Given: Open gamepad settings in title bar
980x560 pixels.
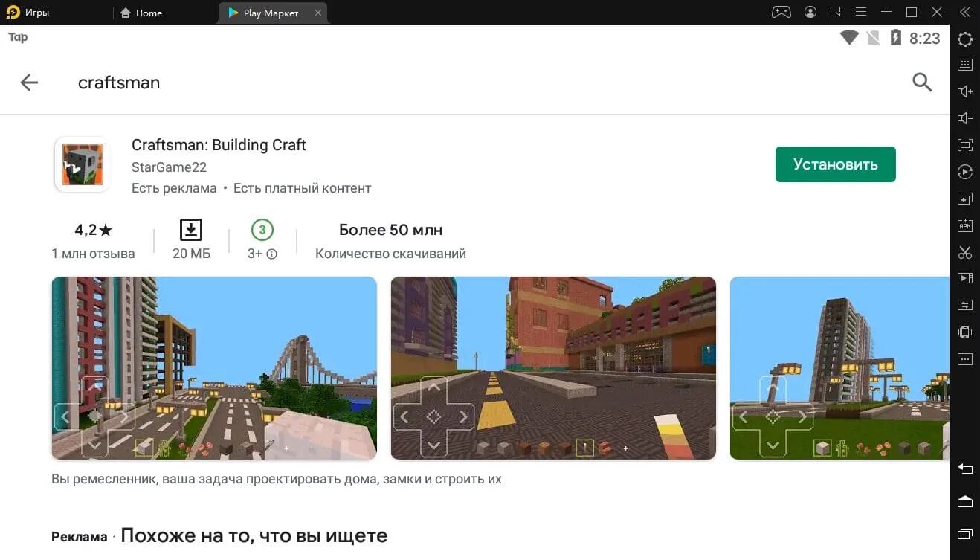Looking at the screenshot, I should [x=781, y=12].
